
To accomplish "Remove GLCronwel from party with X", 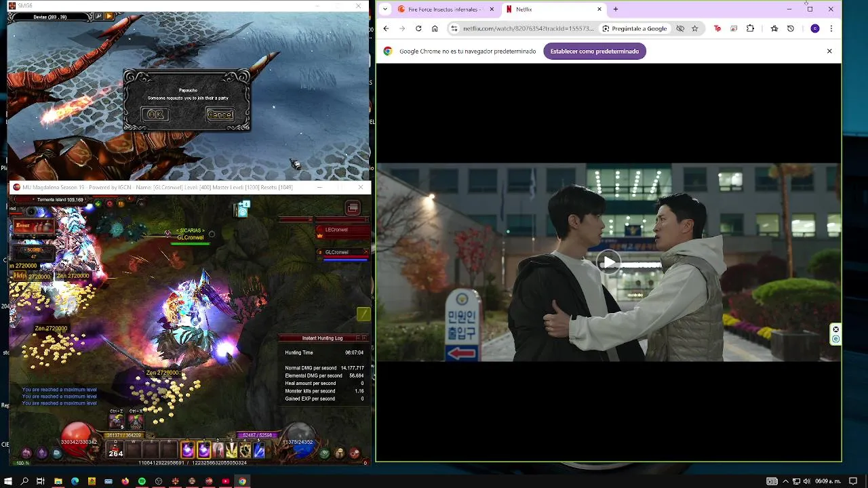I will 366,252.
